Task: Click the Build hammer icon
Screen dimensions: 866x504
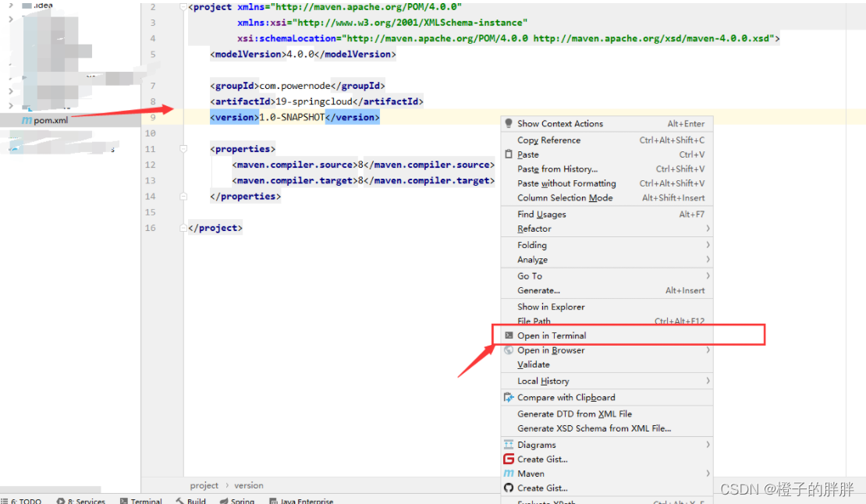Action: click(180, 500)
